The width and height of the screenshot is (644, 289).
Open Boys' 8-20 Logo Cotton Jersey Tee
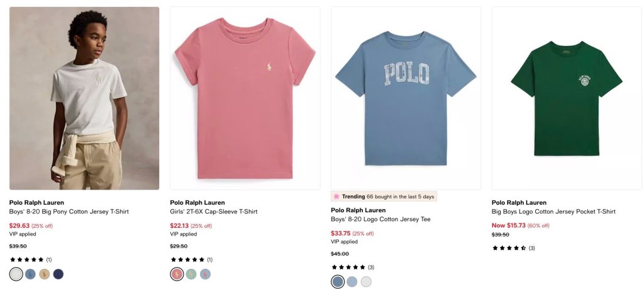tap(380, 220)
